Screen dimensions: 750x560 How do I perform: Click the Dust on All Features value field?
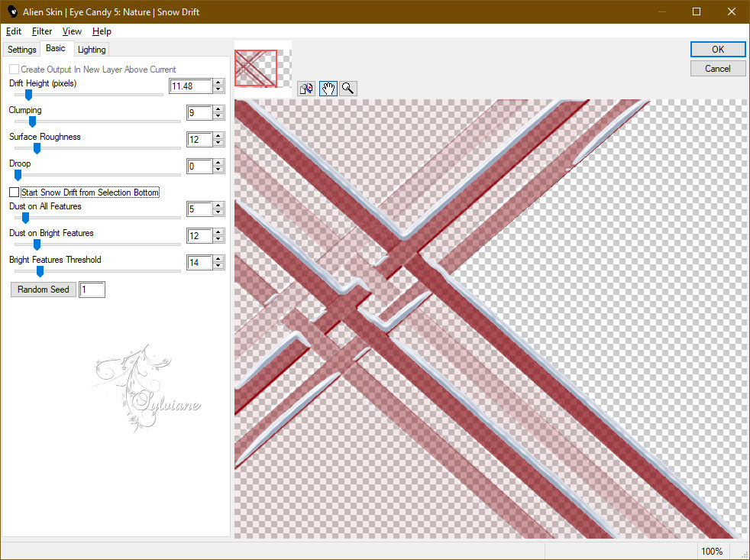[x=199, y=209]
